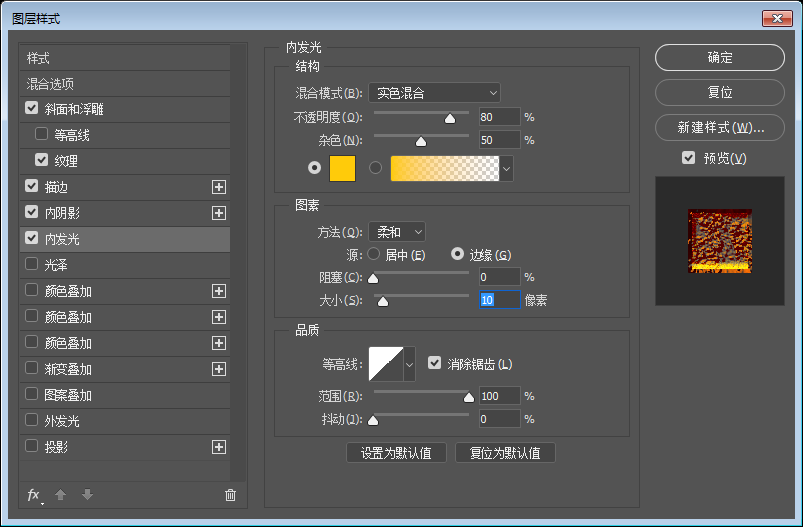Viewport: 803px width, 527px height.
Task: Select 混合选项 in the styles list
Action: point(50,84)
